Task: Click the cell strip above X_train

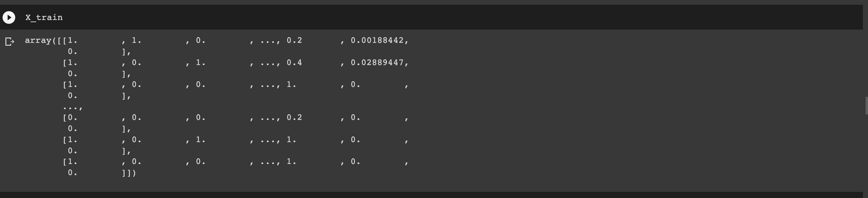Action: pyautogui.click(x=434, y=2)
